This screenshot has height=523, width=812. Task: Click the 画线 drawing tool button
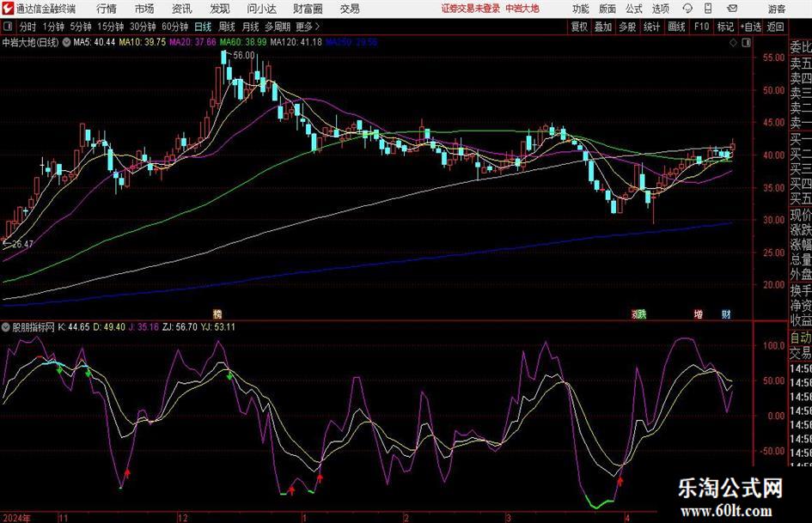[676, 27]
